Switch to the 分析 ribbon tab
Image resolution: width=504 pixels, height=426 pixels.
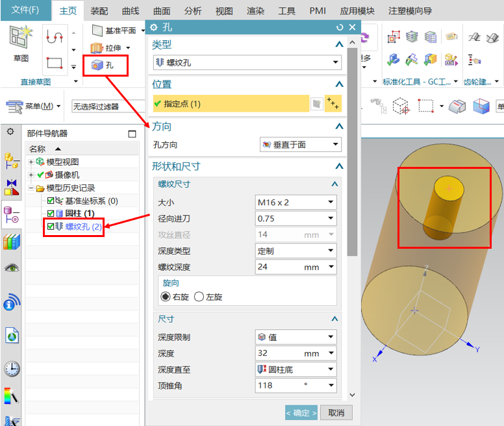[193, 11]
